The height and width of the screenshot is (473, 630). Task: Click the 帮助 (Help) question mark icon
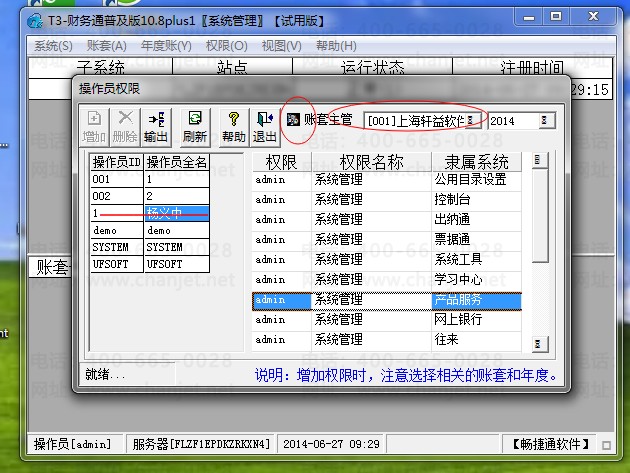[x=233, y=127]
